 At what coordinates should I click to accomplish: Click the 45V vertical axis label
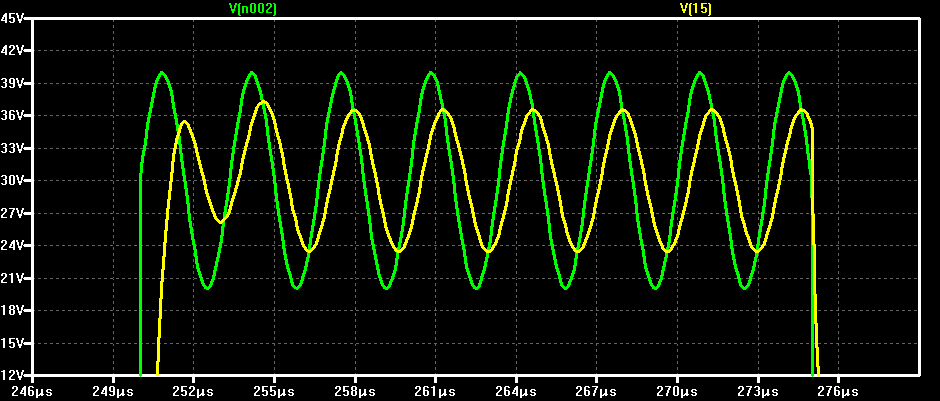12,18
